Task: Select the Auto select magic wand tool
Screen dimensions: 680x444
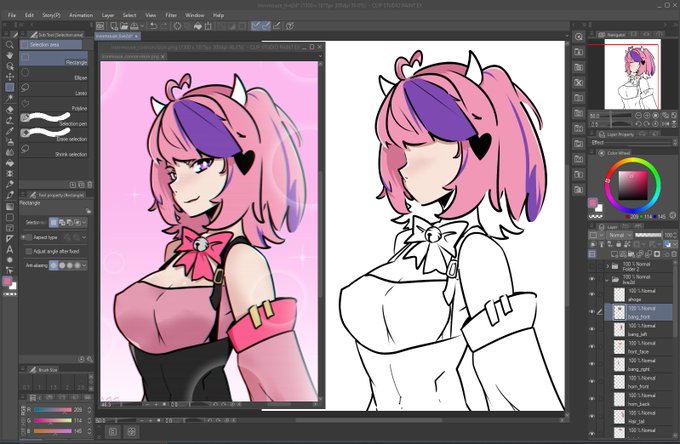Action: (9, 98)
